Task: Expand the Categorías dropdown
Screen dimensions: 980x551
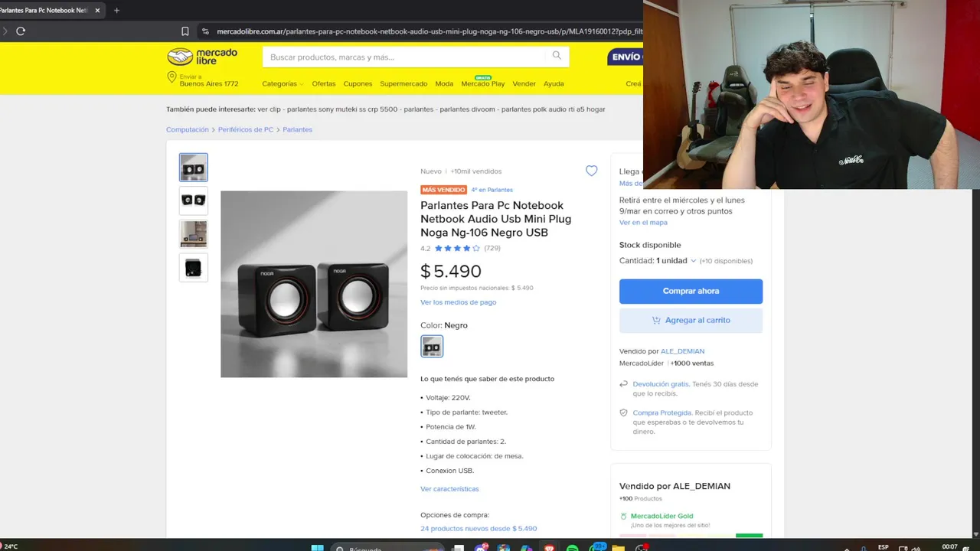Action: (x=283, y=83)
